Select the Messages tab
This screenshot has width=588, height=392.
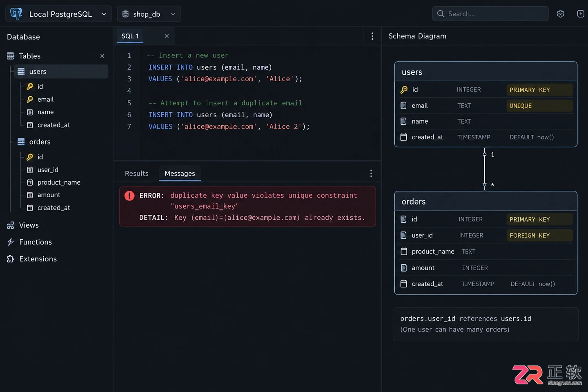[180, 174]
